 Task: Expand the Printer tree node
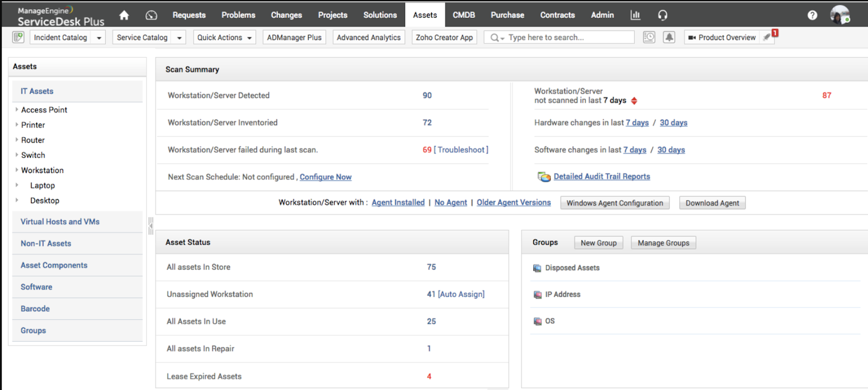click(x=17, y=125)
